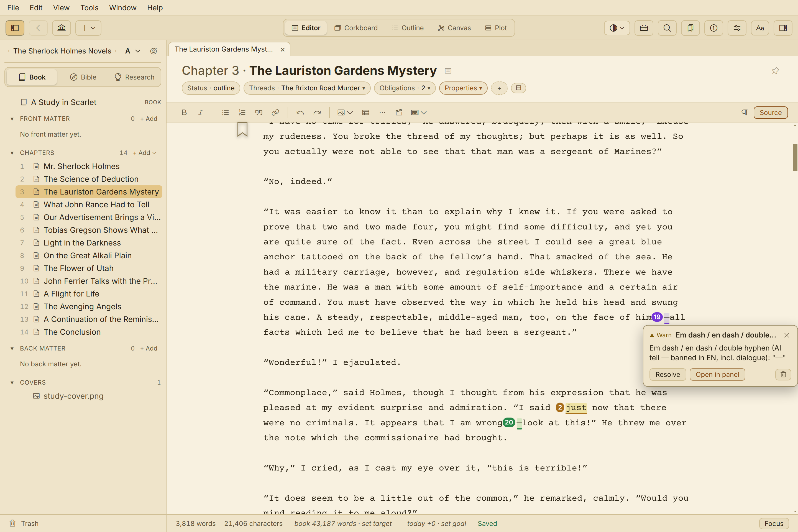Switch to Outline view

tap(408, 28)
